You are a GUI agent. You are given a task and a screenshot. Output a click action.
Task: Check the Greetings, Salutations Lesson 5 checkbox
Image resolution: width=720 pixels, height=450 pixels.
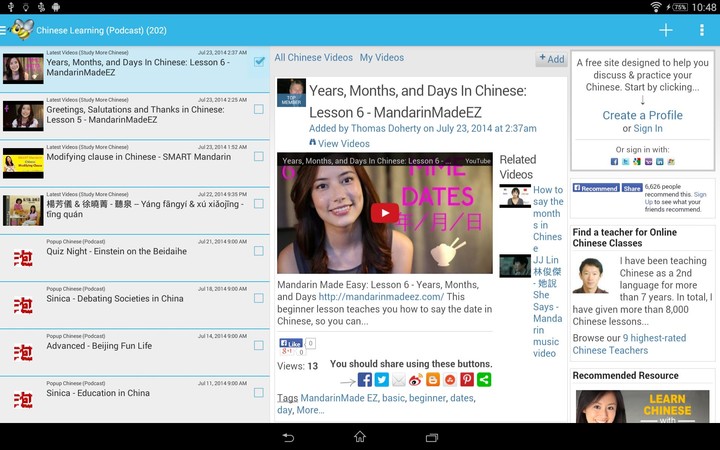pyautogui.click(x=259, y=109)
